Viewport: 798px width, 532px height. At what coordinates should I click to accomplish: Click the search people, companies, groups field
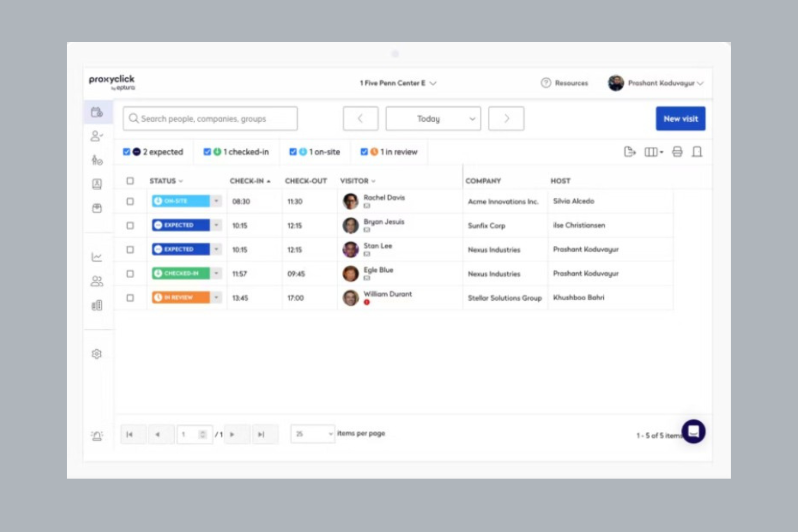pos(210,119)
